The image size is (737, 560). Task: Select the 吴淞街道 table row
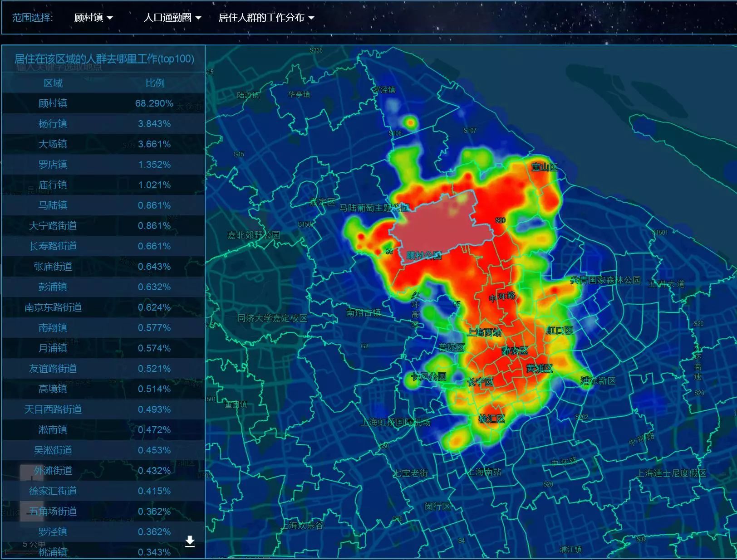point(103,450)
